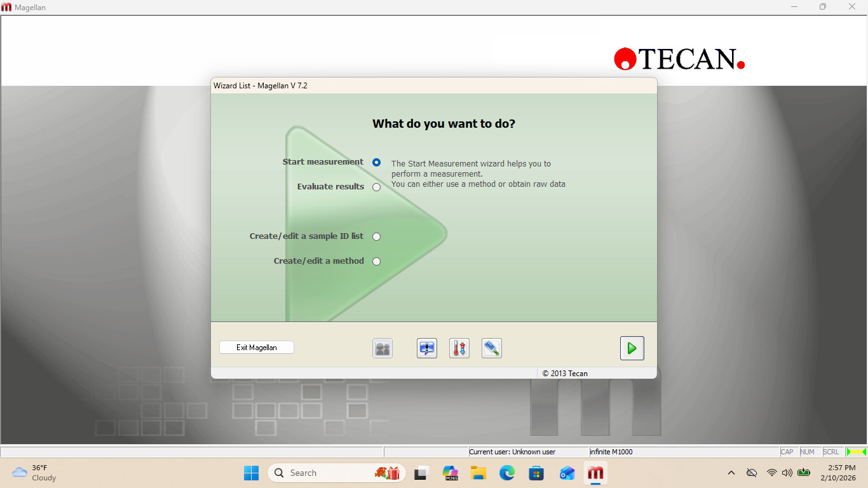Image resolution: width=868 pixels, height=488 pixels.
Task: Select the Create/edit a method radio button
Action: tap(377, 262)
